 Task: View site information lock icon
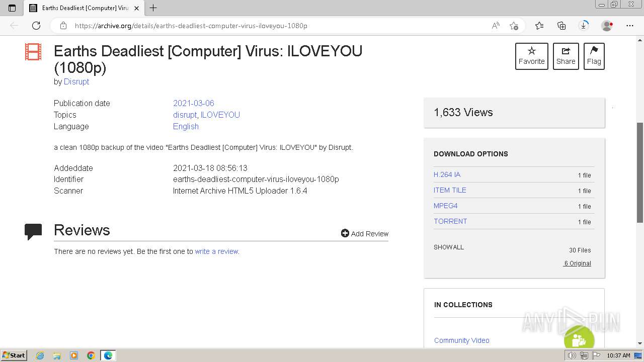point(63,26)
